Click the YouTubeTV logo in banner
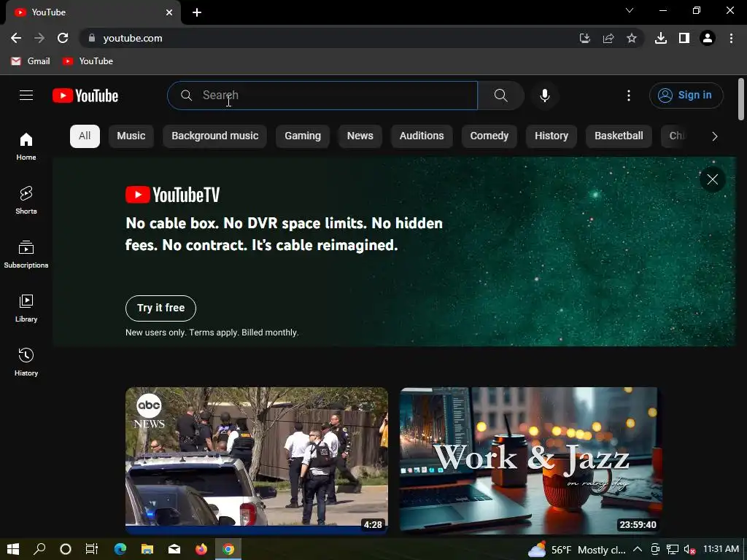This screenshot has height=560, width=747. (x=172, y=195)
